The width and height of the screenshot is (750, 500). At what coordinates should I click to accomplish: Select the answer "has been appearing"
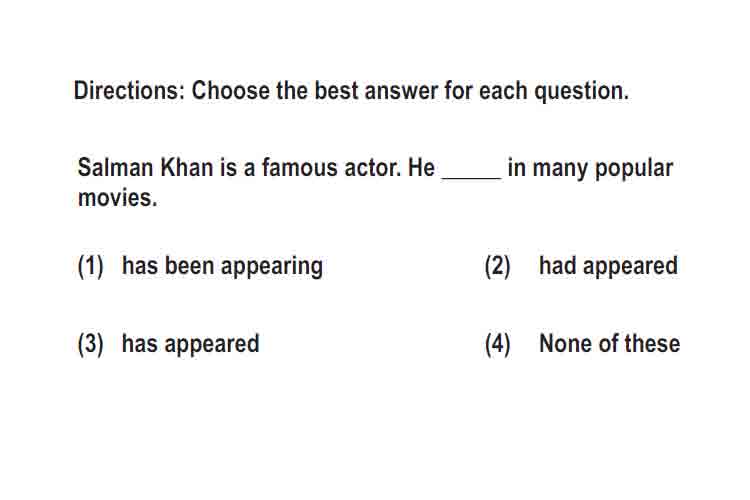222,267
